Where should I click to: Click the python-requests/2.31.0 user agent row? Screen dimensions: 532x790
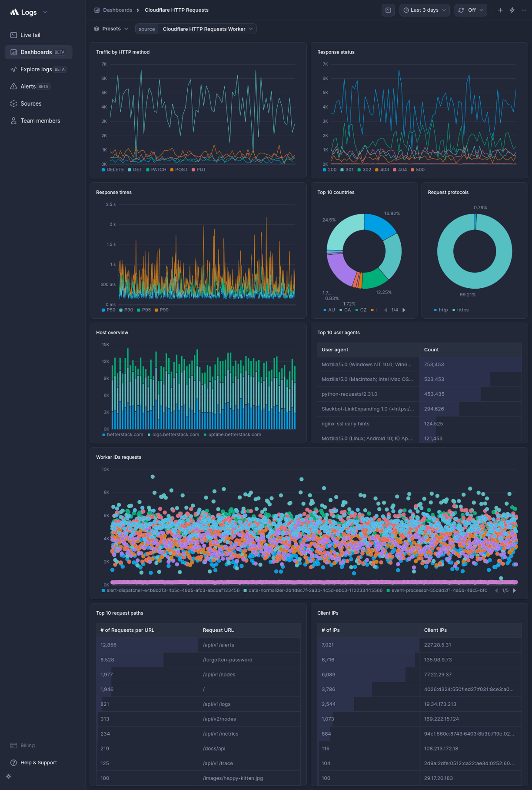tap(419, 394)
